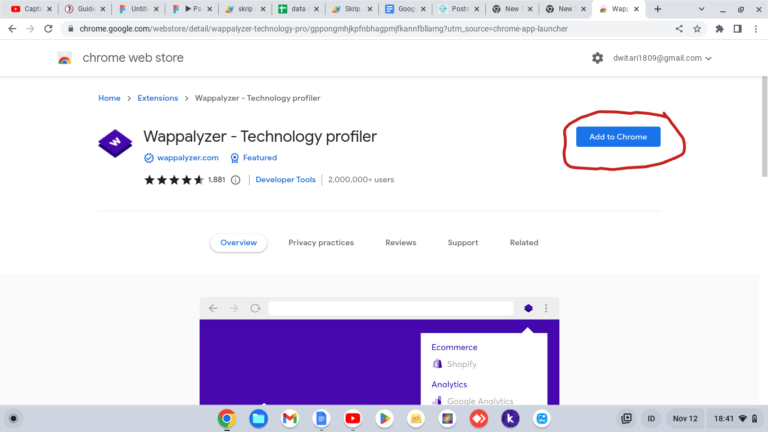Open Google Docs from the shelf
Viewport: 768px width, 432px height.
[321, 419]
